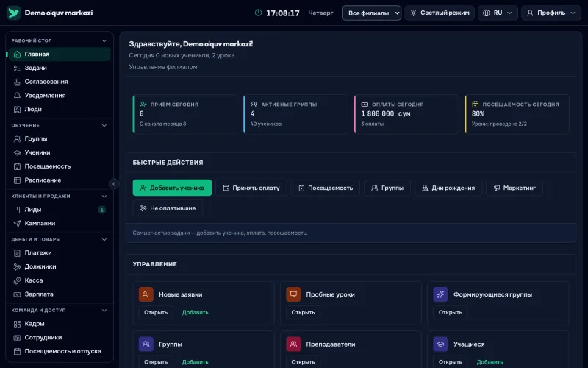Click Открыть in the Группы card
Viewport: 588px width, 368px height.
coord(156,362)
